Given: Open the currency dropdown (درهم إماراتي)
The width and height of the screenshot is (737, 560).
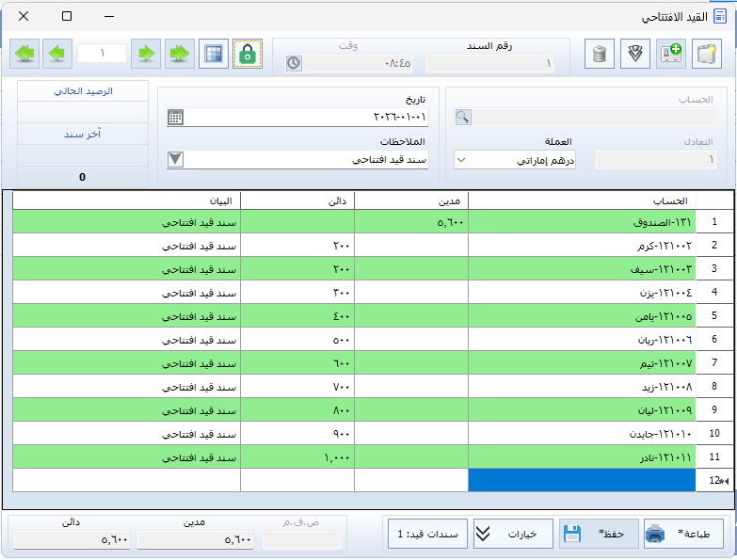Looking at the screenshot, I should coord(461,160).
